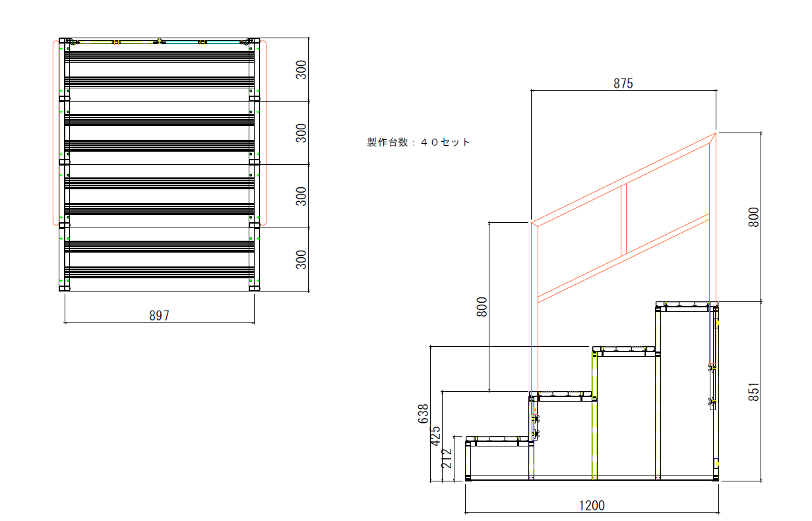The height and width of the screenshot is (521, 812).
Task: Select the 875 handrail length dimension
Action: tap(623, 83)
